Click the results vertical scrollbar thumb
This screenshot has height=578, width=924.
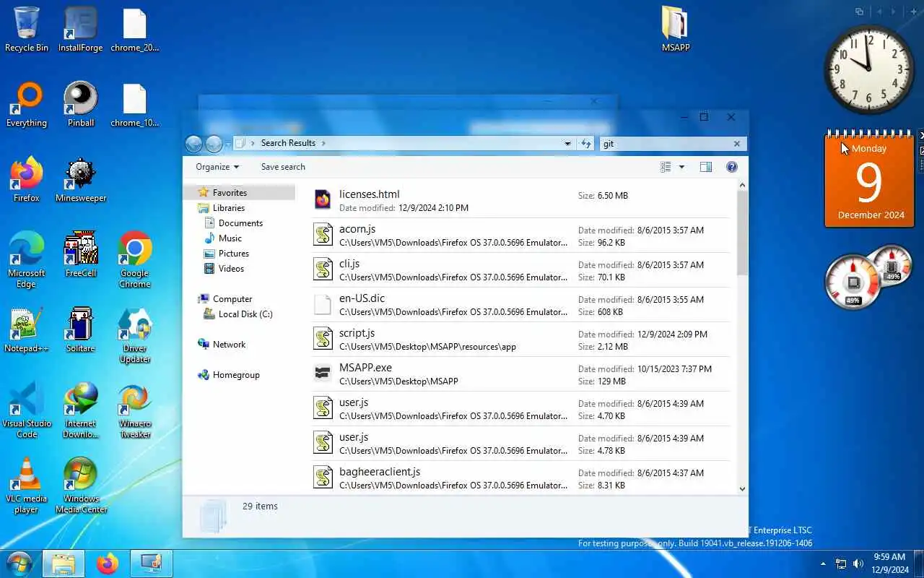point(742,233)
